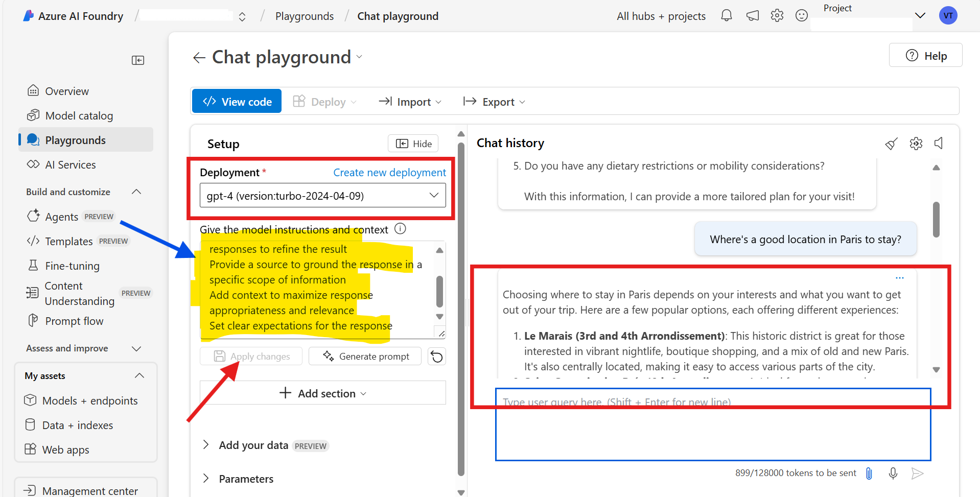Hide the Setup panel

click(412, 143)
